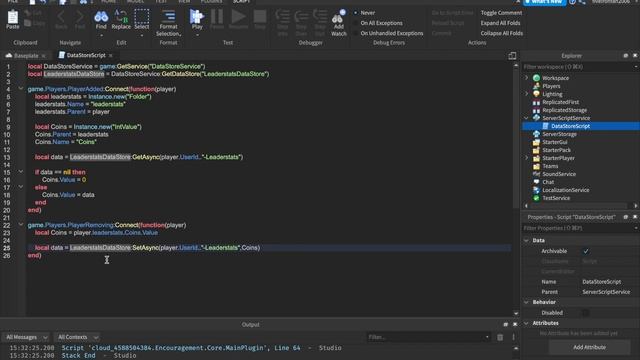Click the Explorer horizontal scrollbar
Screen dimensions: 640x360
[580, 206]
